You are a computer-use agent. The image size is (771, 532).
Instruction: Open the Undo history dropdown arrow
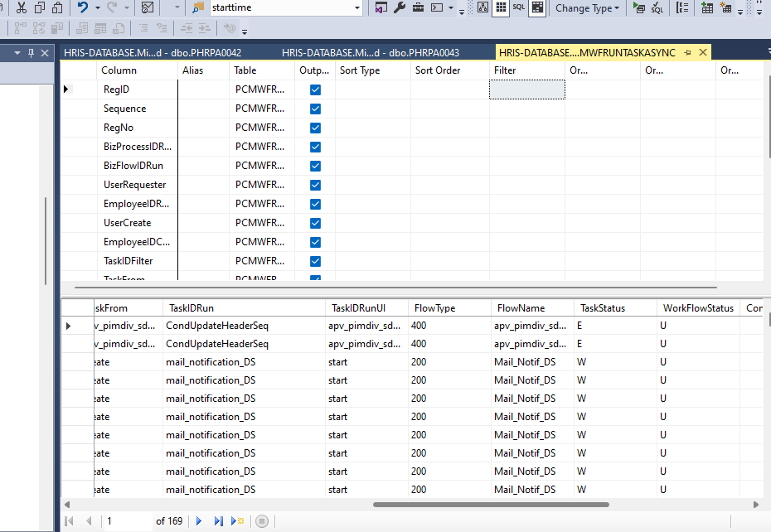(x=98, y=7)
